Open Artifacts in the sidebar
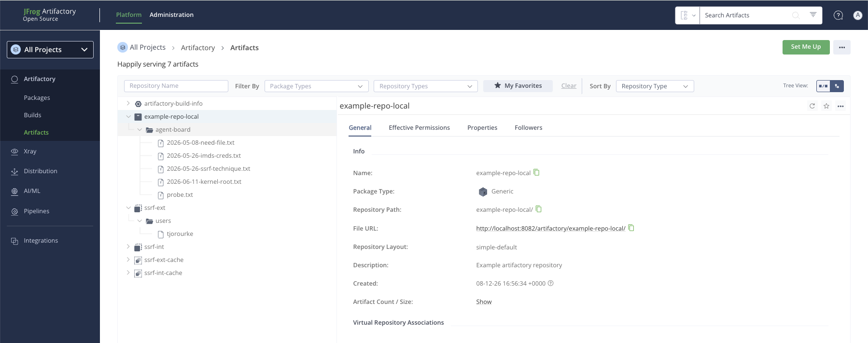The image size is (868, 343). tap(36, 133)
